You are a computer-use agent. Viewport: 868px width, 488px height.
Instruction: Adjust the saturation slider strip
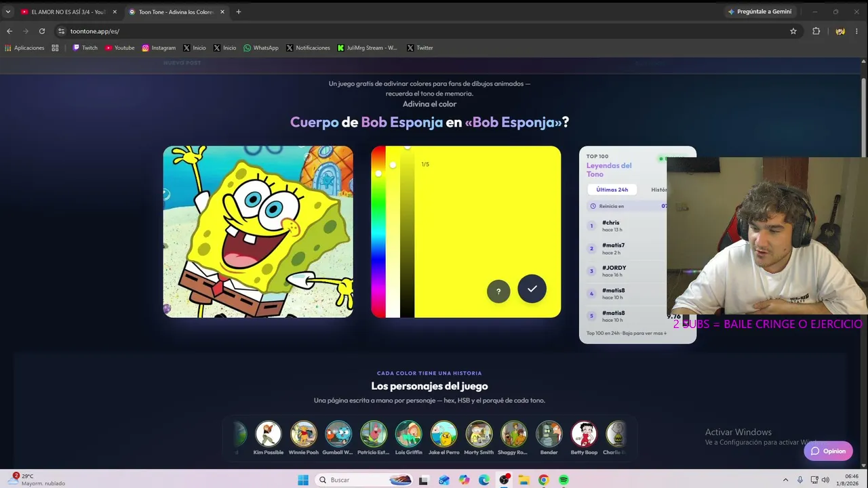click(393, 232)
